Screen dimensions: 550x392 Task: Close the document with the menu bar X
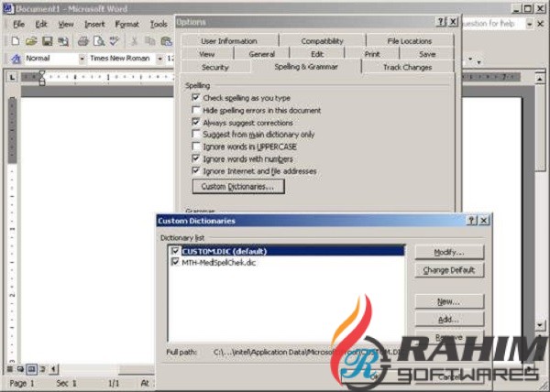[x=541, y=24]
